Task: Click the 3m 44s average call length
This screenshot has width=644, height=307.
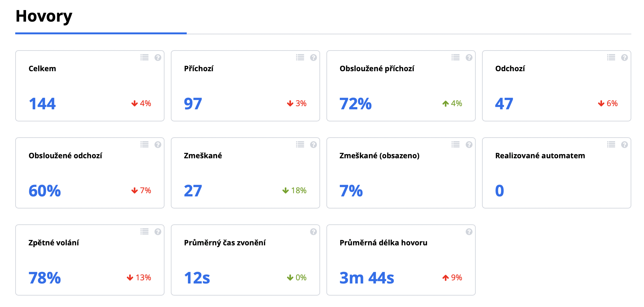Action: 366,278
